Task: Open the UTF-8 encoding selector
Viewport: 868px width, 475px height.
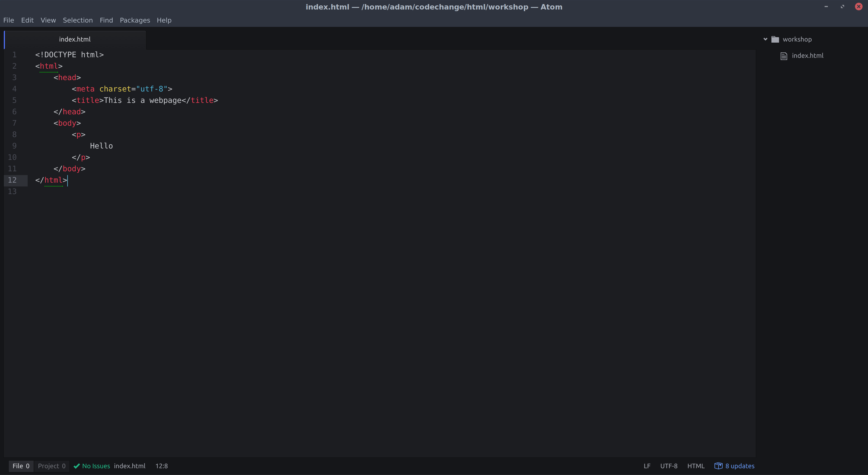Action: (x=669, y=466)
